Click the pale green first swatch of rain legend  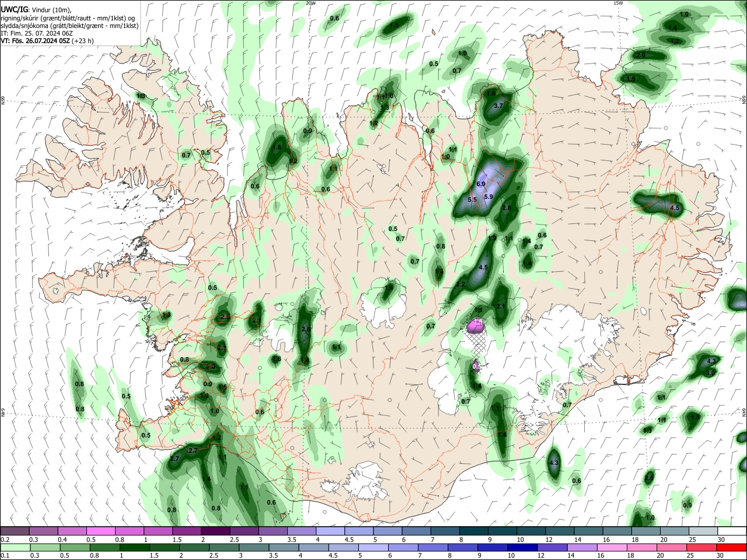tap(15, 548)
